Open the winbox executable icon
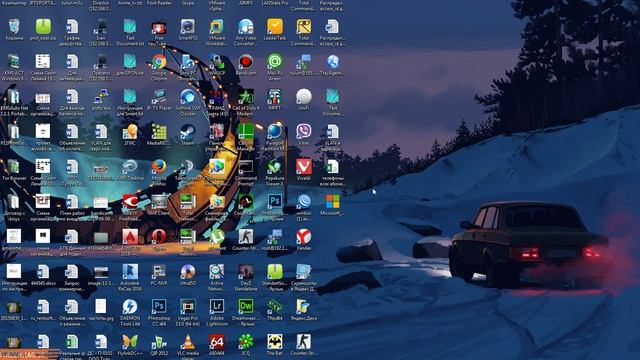 (304, 202)
